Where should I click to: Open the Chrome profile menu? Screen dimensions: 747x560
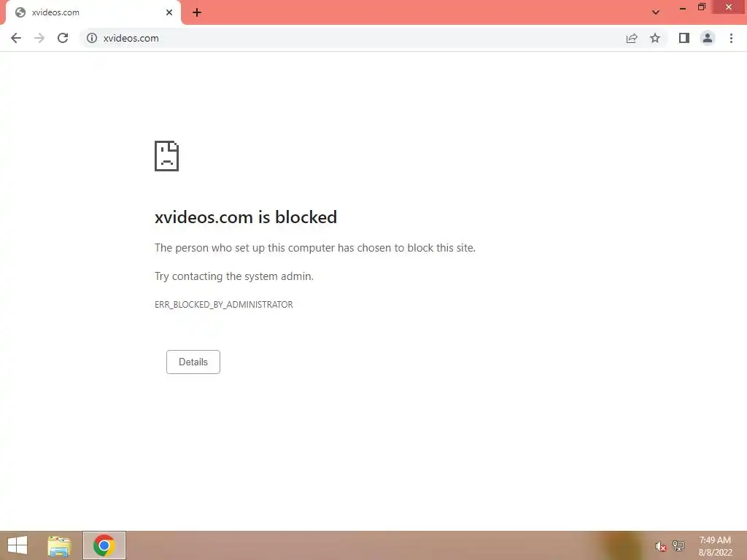tap(708, 38)
